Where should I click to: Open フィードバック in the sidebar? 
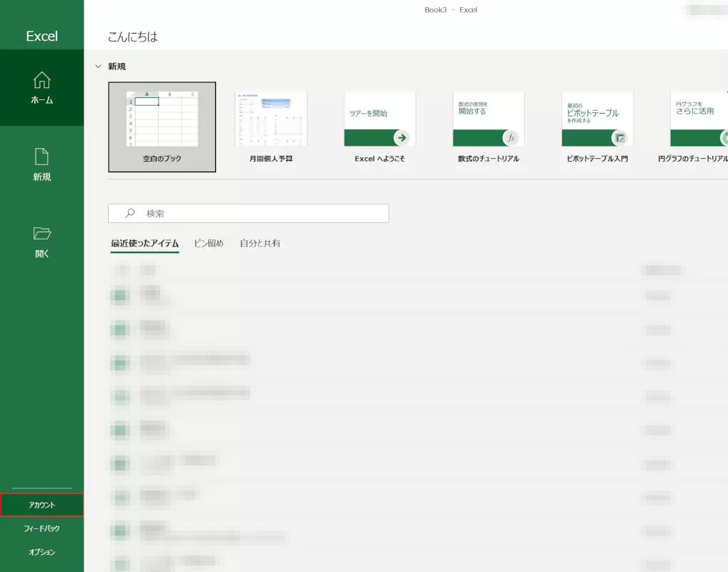(41, 528)
